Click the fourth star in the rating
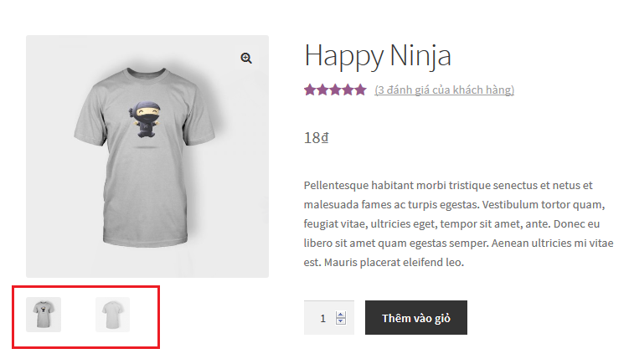 [348, 90]
